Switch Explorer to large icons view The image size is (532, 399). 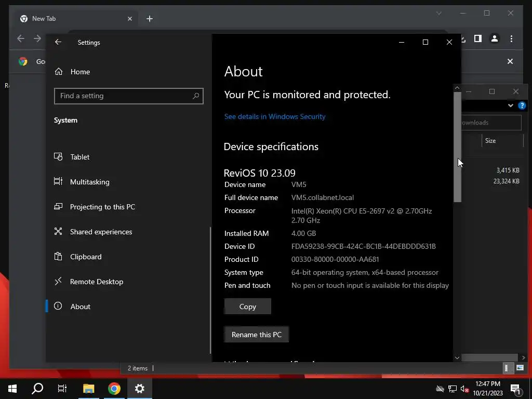[x=520, y=368]
